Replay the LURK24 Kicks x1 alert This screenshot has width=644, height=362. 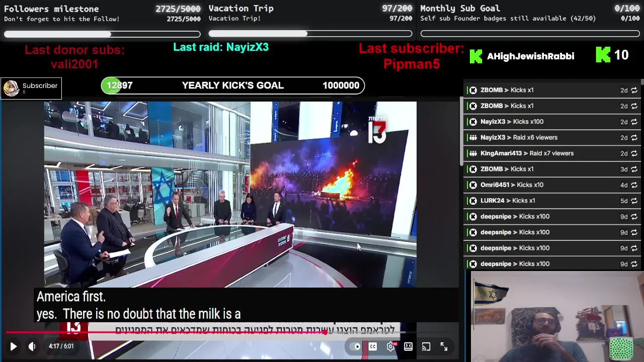(634, 201)
